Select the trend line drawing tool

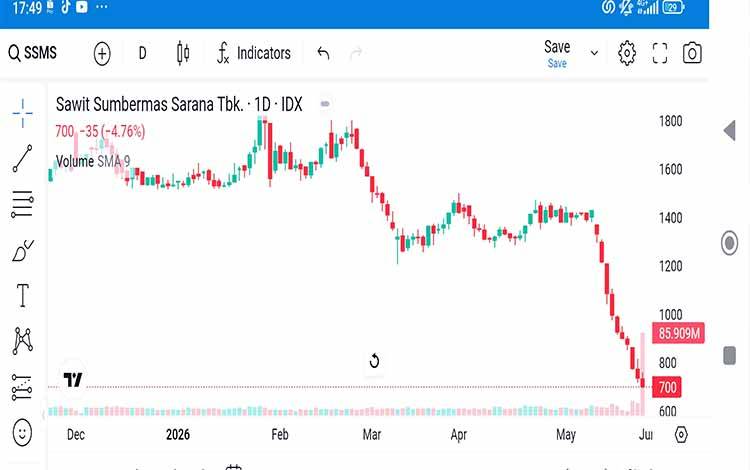coord(22,158)
